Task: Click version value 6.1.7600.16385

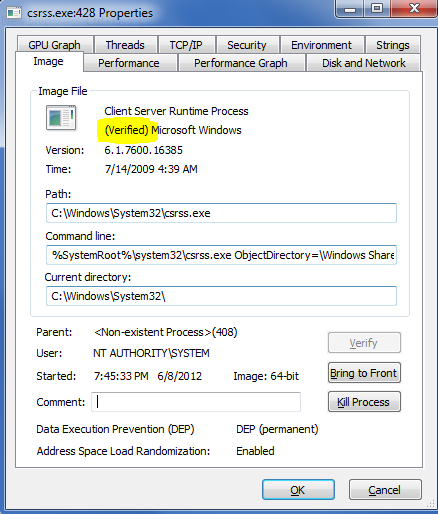Action: coord(143,150)
